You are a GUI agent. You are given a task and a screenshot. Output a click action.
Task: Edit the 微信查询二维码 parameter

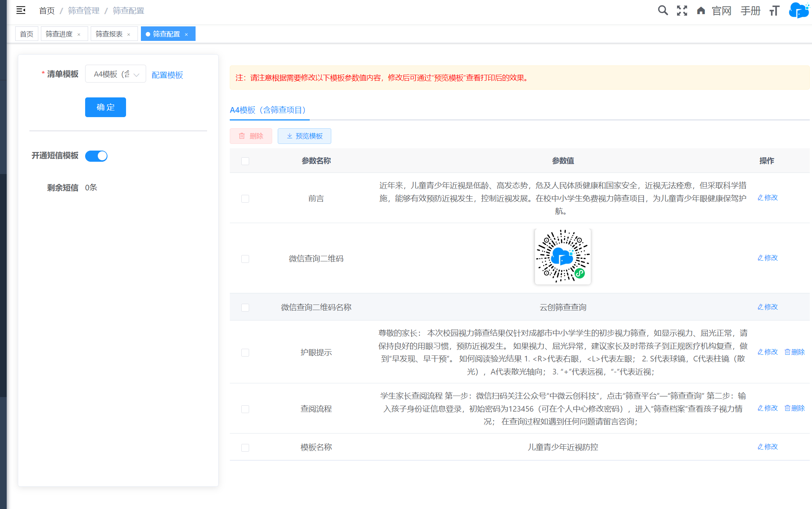click(768, 258)
